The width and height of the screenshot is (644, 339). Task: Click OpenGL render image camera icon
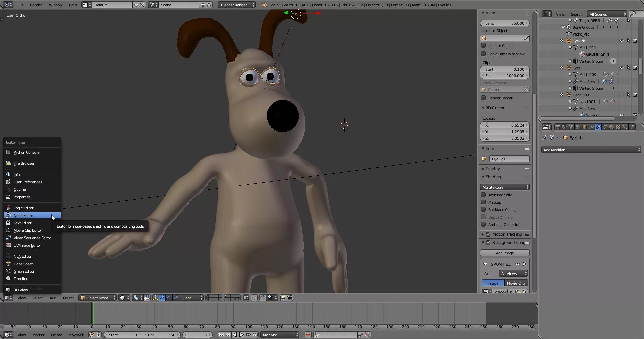[x=283, y=298]
